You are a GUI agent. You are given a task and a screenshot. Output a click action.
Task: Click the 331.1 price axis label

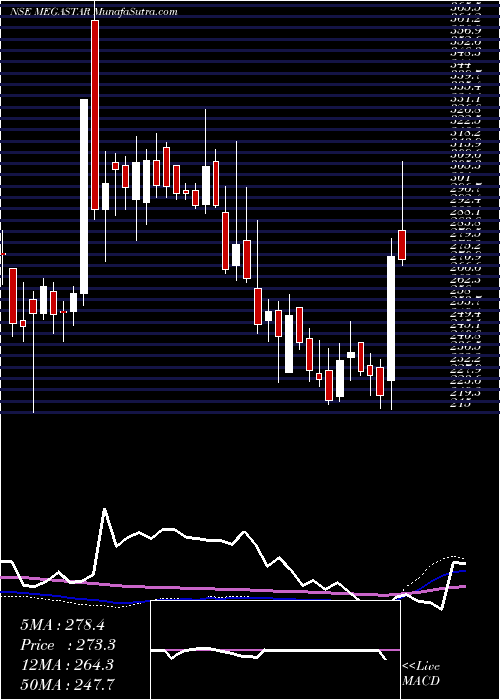click(x=466, y=99)
